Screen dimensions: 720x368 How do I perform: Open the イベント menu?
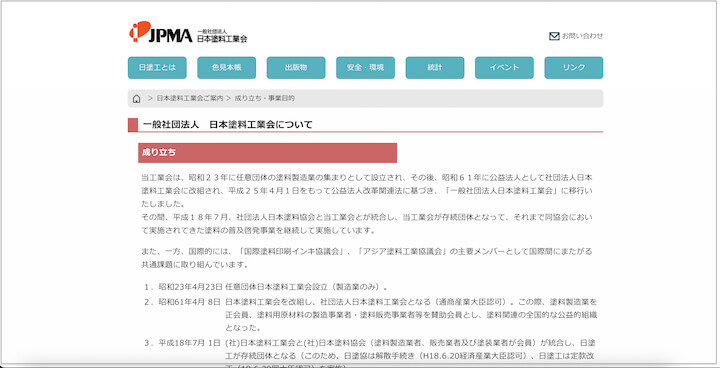tap(504, 68)
